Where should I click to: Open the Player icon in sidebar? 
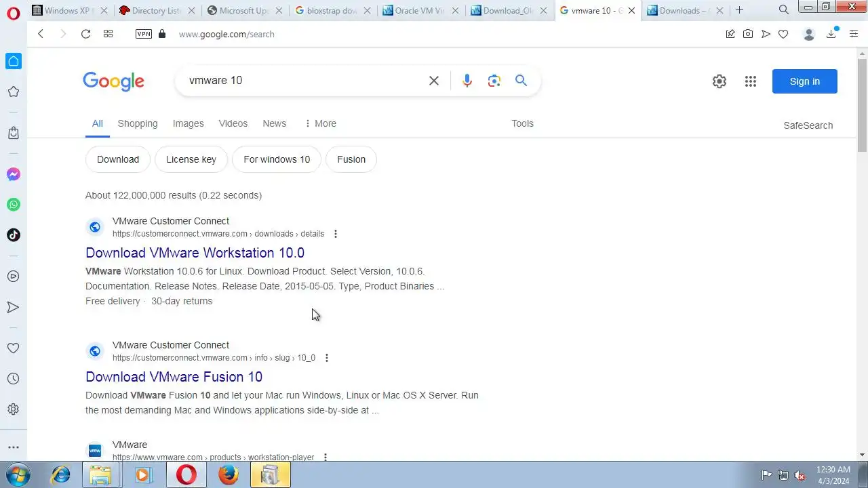tap(14, 277)
